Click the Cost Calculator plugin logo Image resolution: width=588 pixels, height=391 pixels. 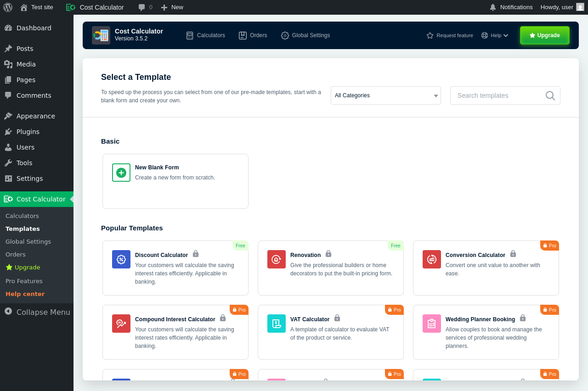tap(101, 35)
